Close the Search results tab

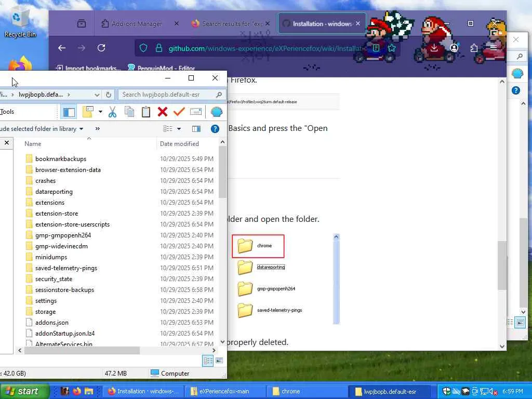(268, 24)
